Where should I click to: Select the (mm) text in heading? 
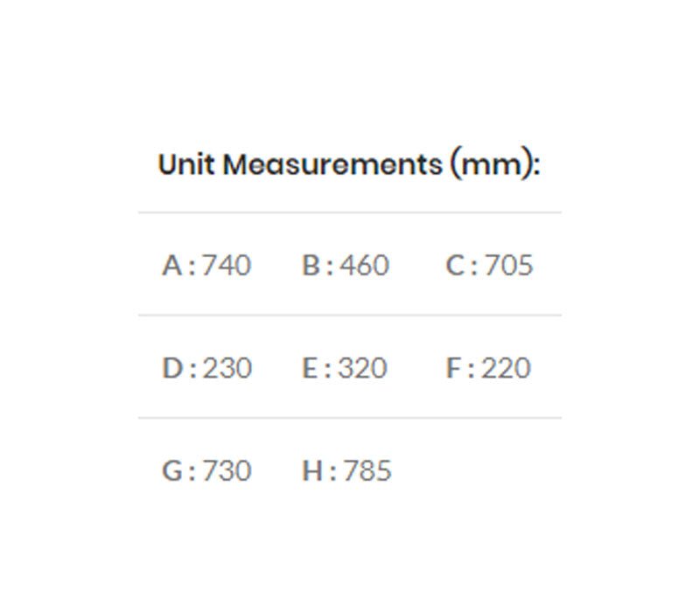click(494, 164)
